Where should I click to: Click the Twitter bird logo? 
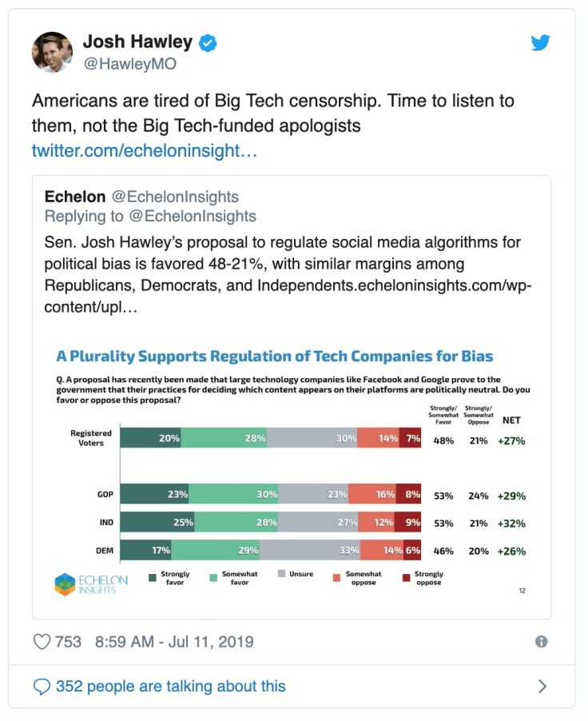coord(541,43)
